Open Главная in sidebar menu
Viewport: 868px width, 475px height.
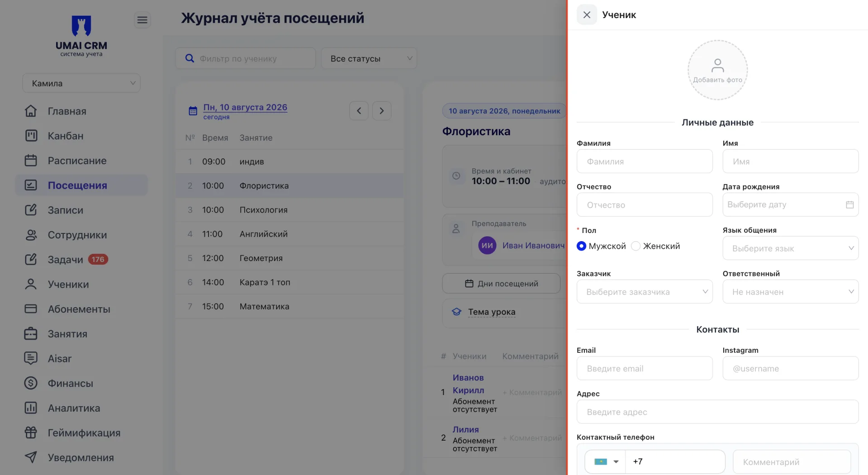(67, 111)
